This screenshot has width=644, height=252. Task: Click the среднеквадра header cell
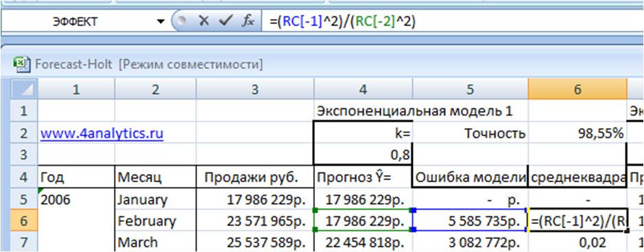[x=577, y=177]
